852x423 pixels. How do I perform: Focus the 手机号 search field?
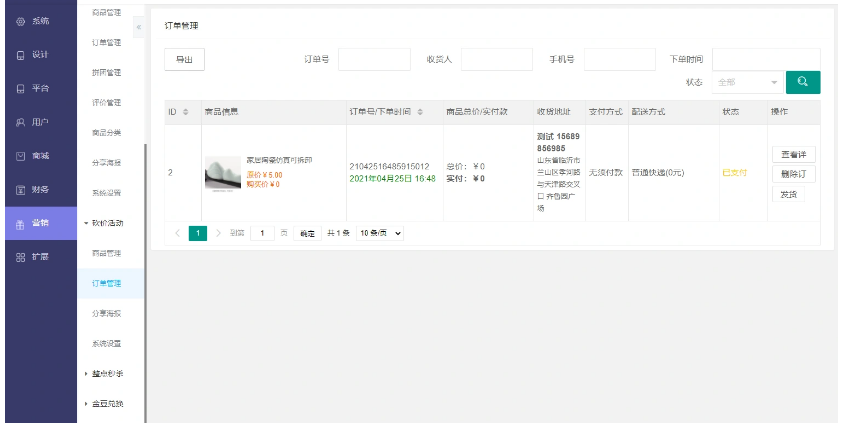pyautogui.click(x=620, y=60)
